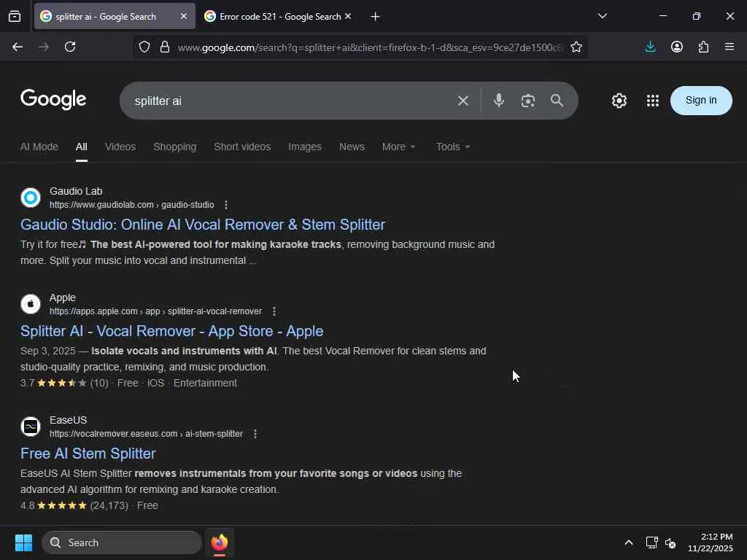Click the voice search microphone icon

(499, 101)
